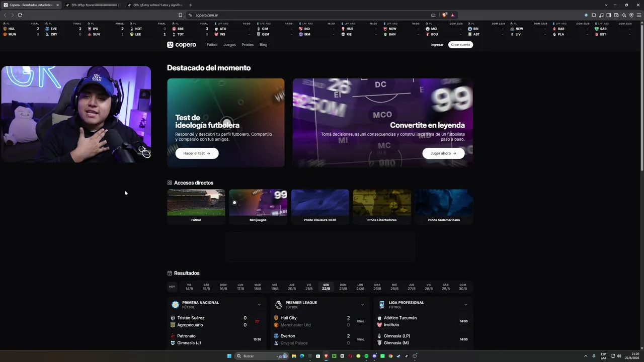Click the Copero logo in the header
644x362 pixels.
[182, 45]
